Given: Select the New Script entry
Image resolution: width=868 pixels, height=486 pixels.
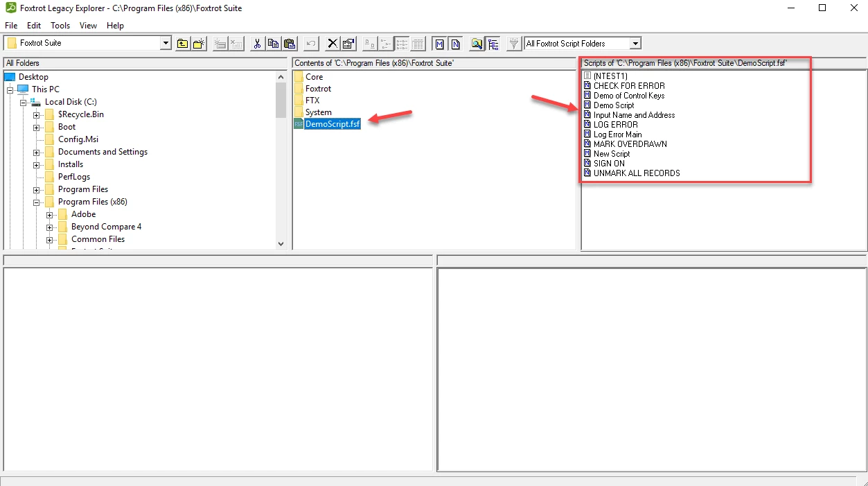Looking at the screenshot, I should click(x=612, y=154).
